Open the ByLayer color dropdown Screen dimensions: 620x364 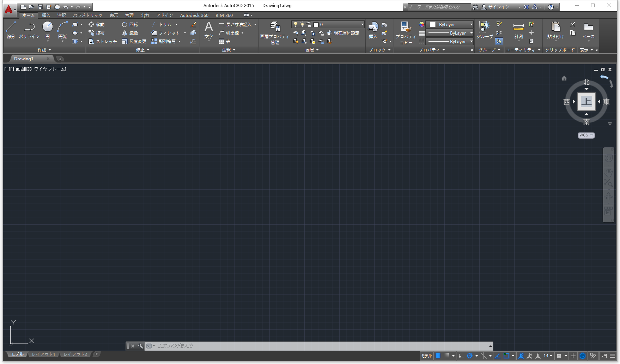tap(450, 24)
